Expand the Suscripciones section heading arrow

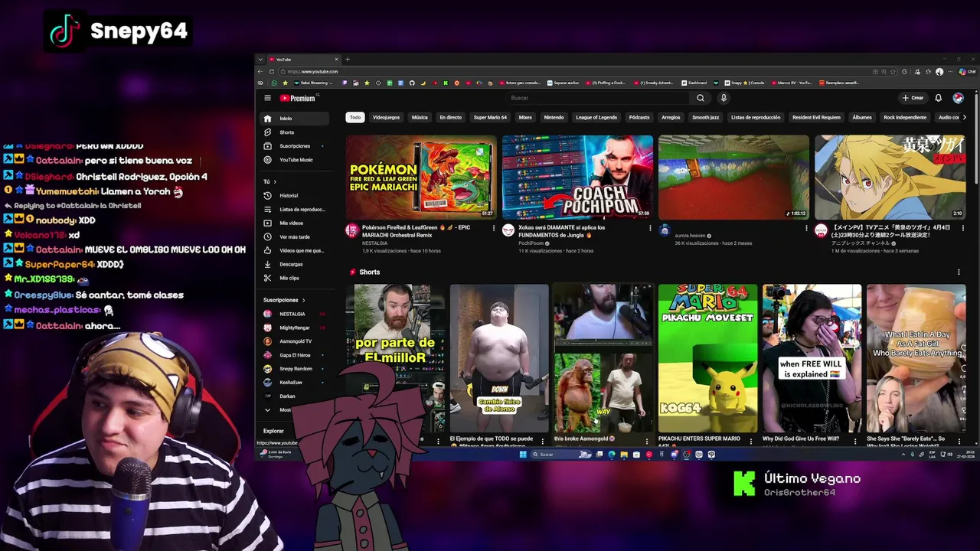click(x=304, y=300)
